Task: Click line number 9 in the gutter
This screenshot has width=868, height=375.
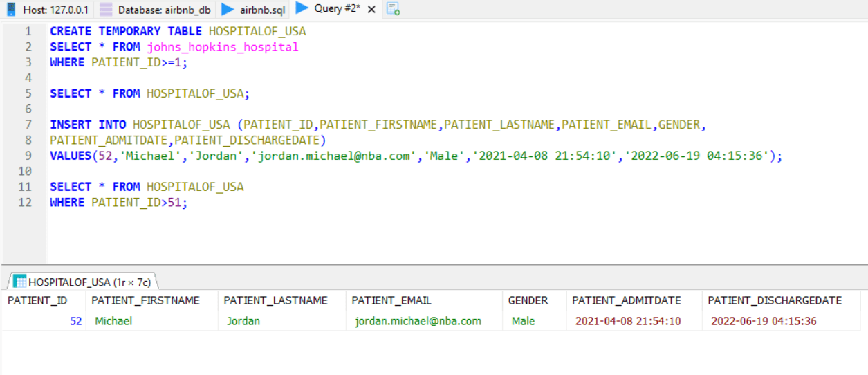Action: click(x=28, y=156)
